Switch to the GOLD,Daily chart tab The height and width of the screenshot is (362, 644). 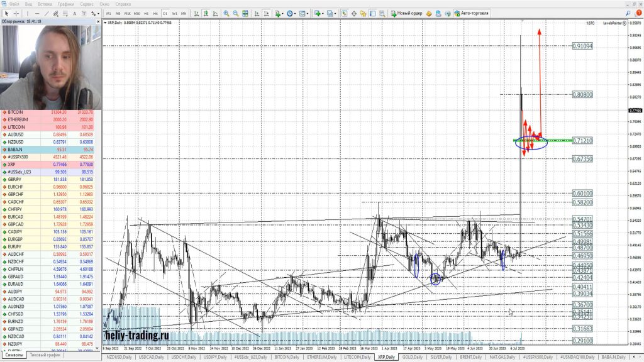coord(412,357)
